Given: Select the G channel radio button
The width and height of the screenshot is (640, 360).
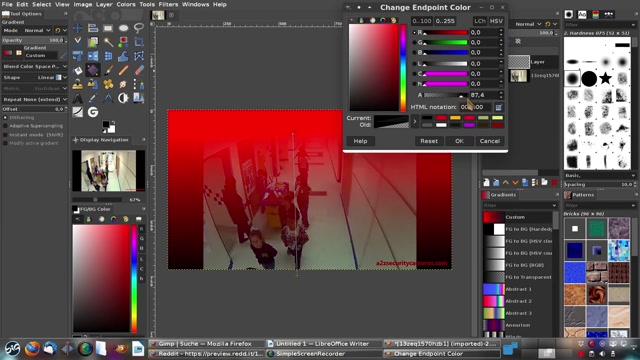Looking at the screenshot, I should [415, 42].
